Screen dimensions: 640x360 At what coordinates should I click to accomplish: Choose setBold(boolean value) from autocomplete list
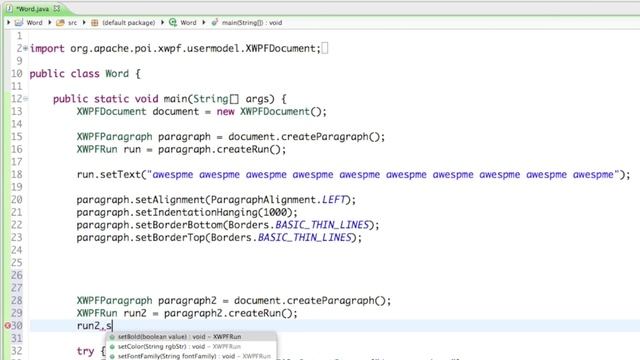191,337
